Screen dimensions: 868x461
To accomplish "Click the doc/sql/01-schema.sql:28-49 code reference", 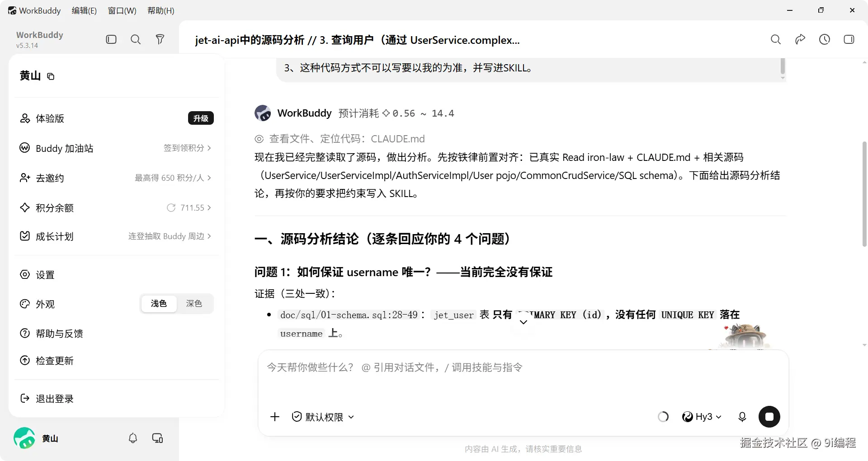I will point(349,315).
